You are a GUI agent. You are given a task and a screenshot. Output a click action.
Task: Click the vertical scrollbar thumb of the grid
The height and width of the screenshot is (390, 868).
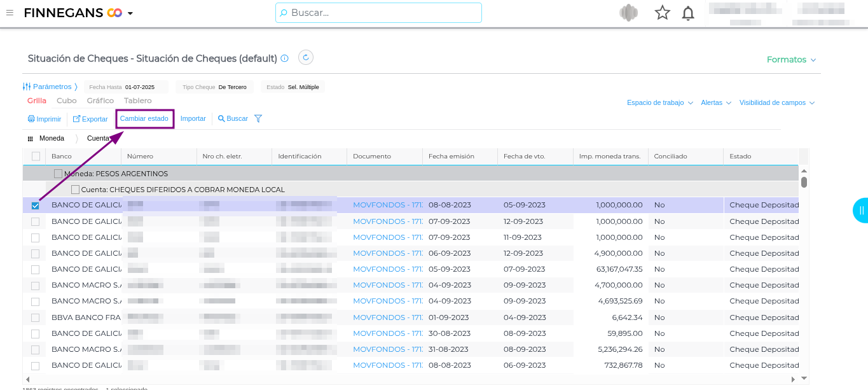[804, 183]
